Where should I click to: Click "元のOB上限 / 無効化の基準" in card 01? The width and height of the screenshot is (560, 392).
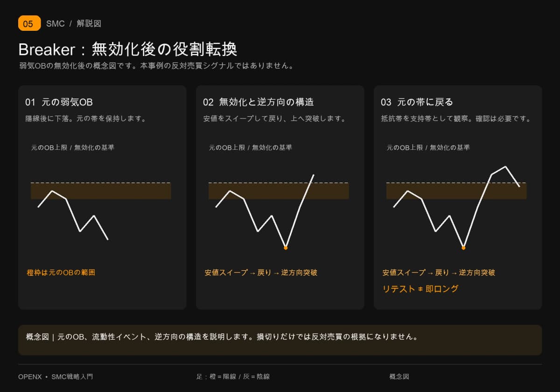[72, 147]
